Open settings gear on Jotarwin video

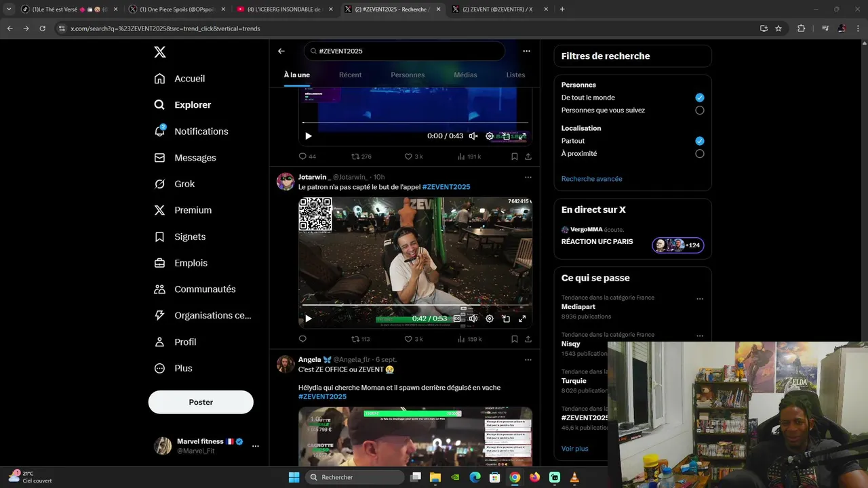(490, 319)
